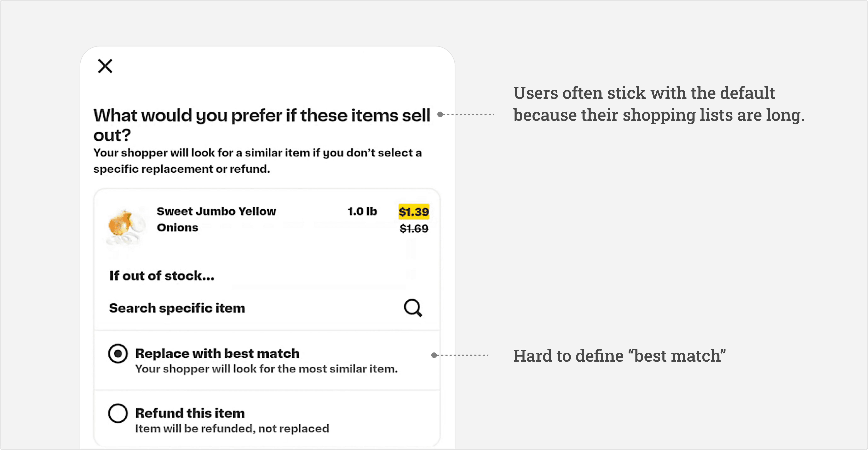Click the "If out of stock..." heading

point(162,276)
